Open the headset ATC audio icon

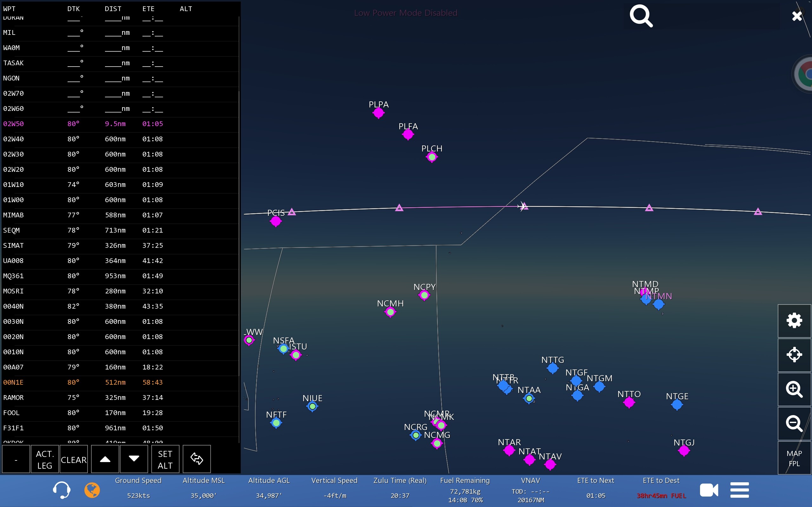tap(62, 490)
